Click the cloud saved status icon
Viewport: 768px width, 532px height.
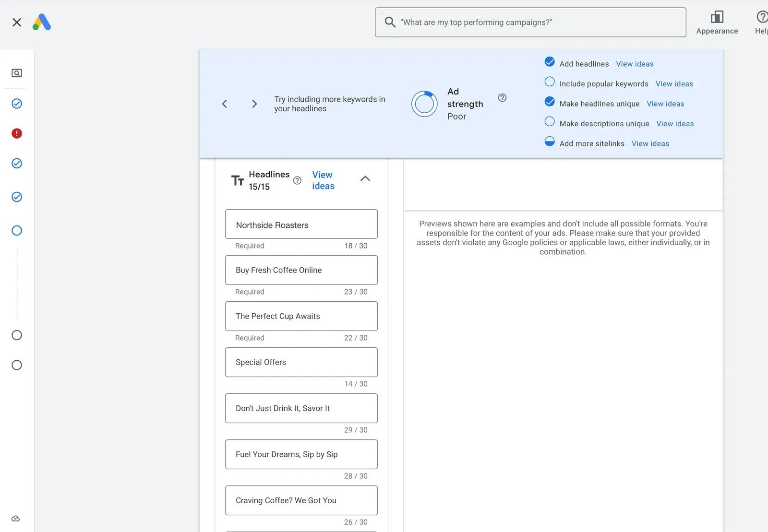click(16, 519)
